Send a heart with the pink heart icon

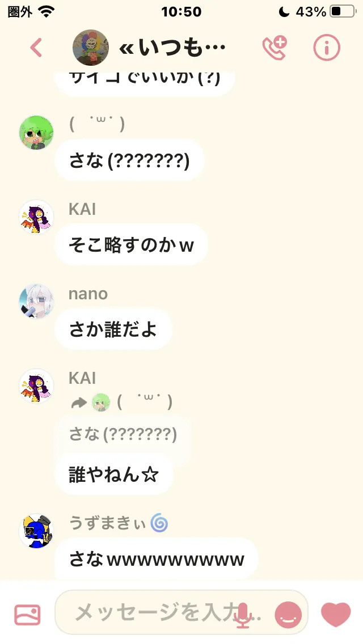tap(336, 615)
